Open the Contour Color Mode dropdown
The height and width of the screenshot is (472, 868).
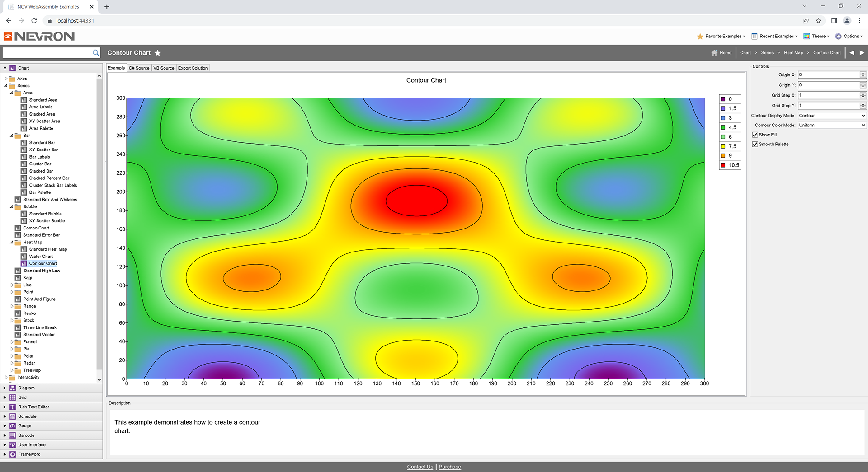click(x=832, y=125)
